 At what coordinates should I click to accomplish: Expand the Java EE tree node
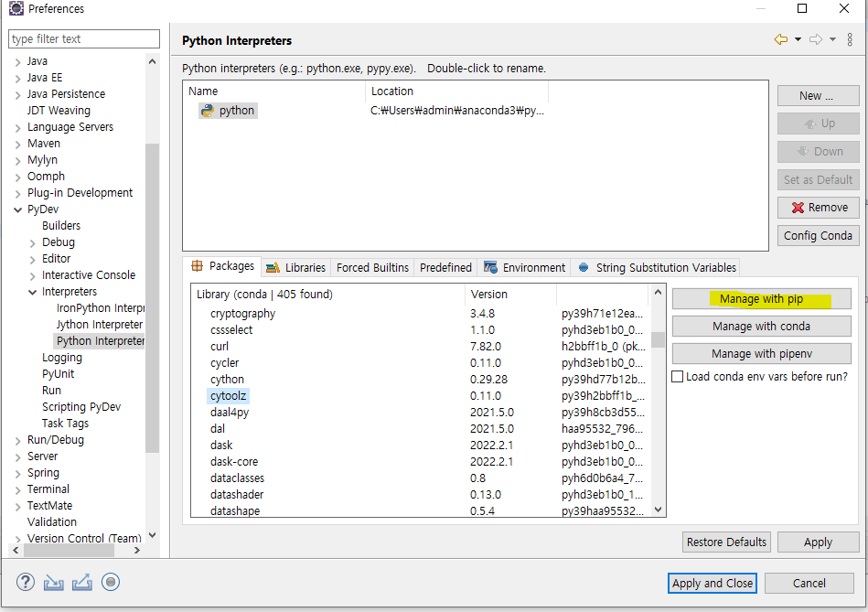coord(17,79)
